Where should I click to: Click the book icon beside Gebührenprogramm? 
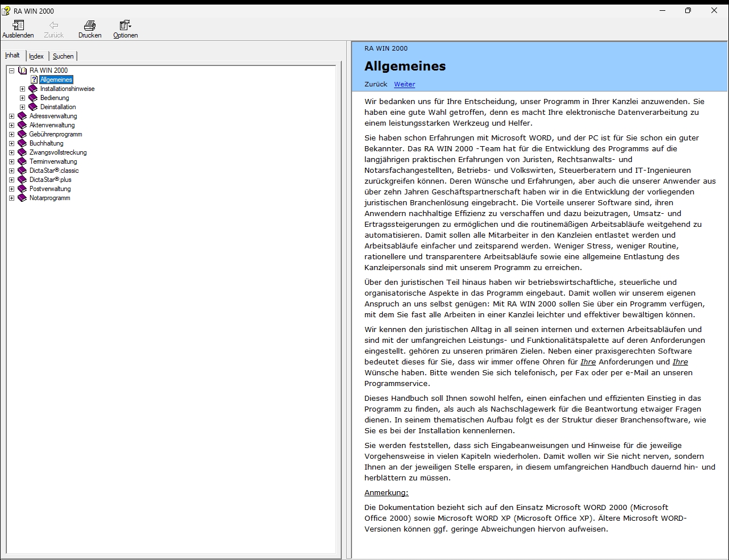point(22,134)
